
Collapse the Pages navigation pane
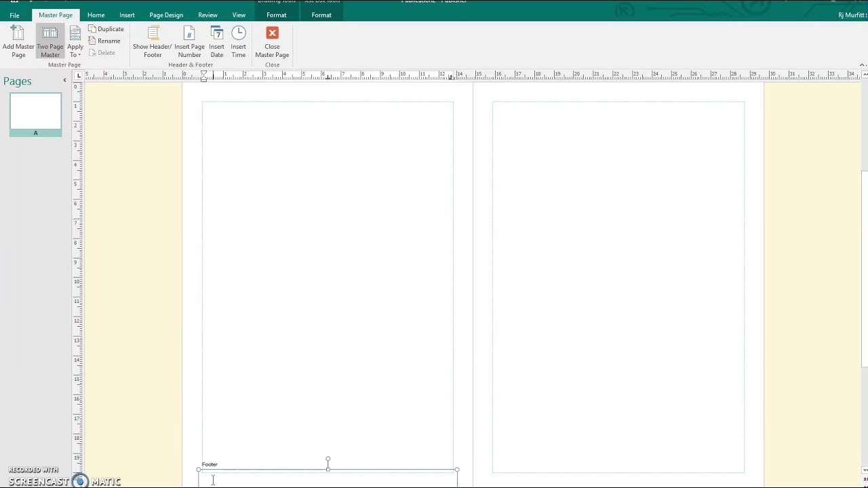click(65, 81)
